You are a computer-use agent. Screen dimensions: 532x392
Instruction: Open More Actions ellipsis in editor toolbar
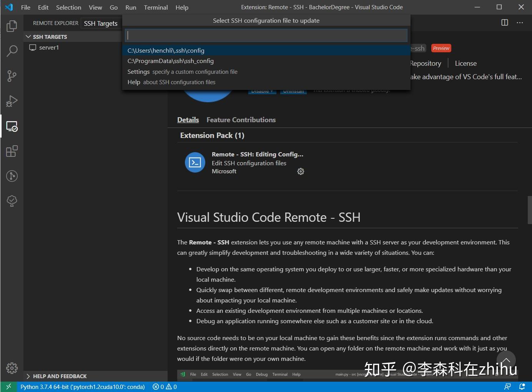click(x=520, y=23)
